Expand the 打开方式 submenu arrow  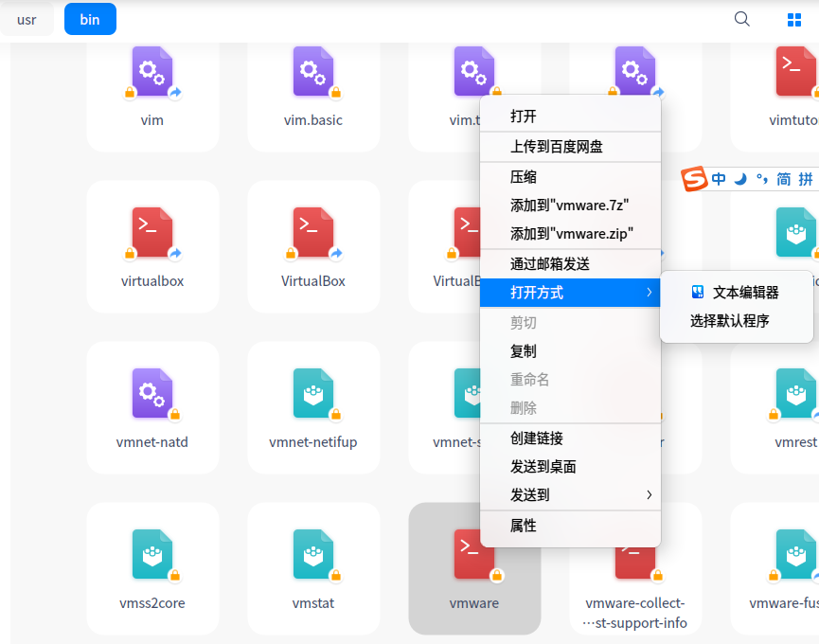(x=650, y=293)
